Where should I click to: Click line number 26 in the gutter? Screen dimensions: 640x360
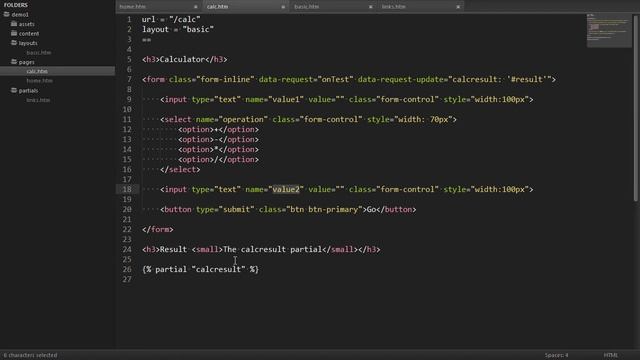127,269
